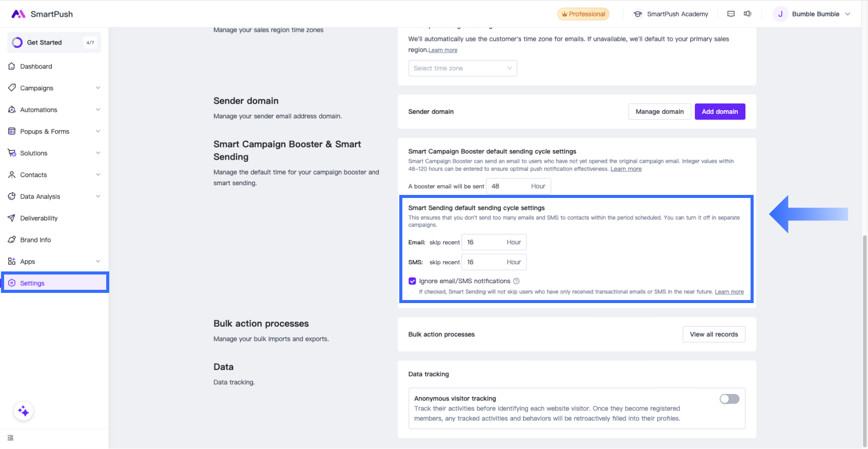Viewport: 868px width, 449px height.
Task: Uncheck Ignore email/SMS notifications checkbox
Action: click(412, 281)
